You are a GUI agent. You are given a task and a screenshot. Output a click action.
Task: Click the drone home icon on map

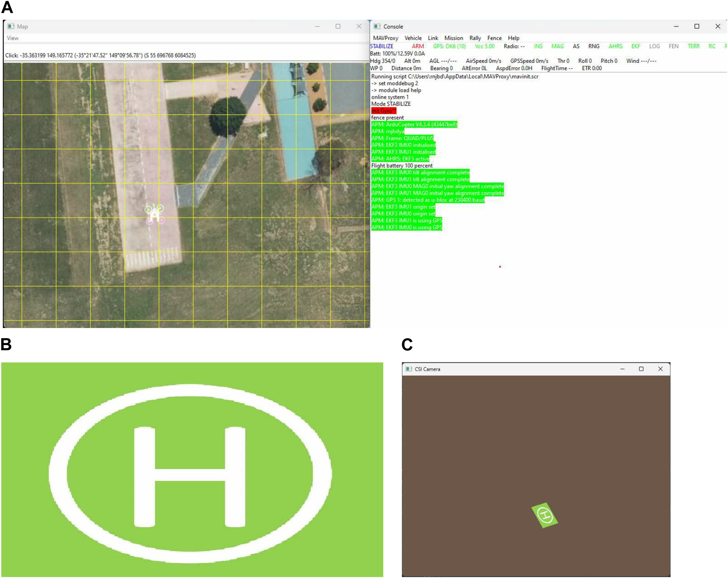coord(154,215)
